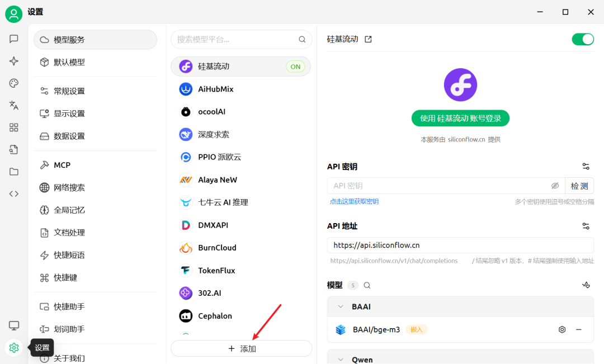
Task: Select TokenFlux provider
Action: (240, 271)
